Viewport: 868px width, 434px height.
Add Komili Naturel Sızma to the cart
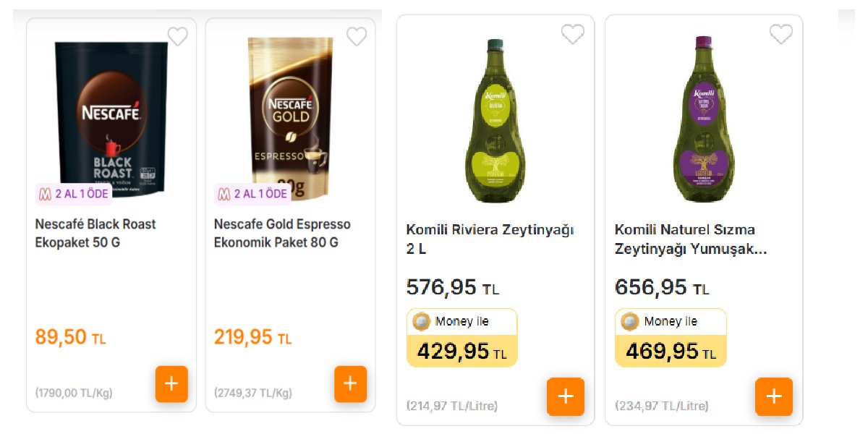point(773,396)
